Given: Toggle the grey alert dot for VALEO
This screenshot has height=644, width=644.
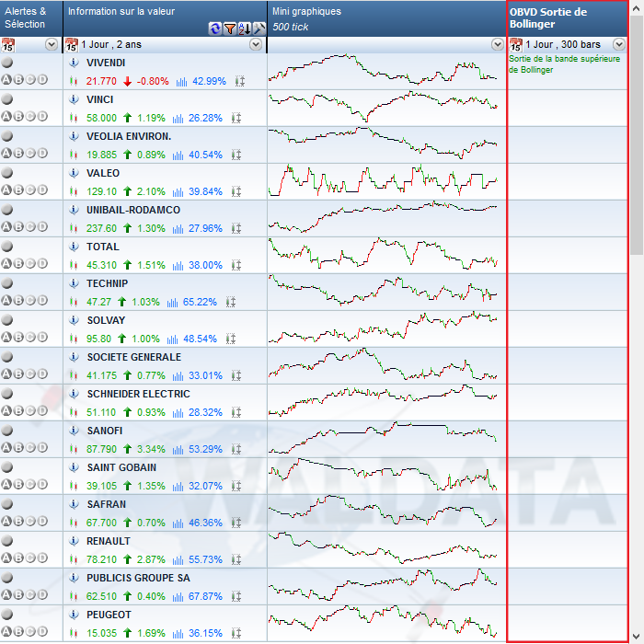Looking at the screenshot, I should (7, 173).
